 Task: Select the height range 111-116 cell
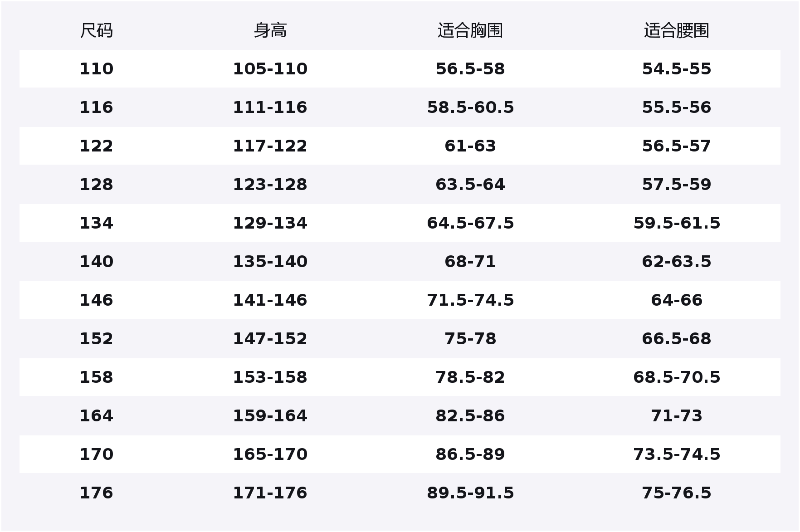(x=270, y=107)
